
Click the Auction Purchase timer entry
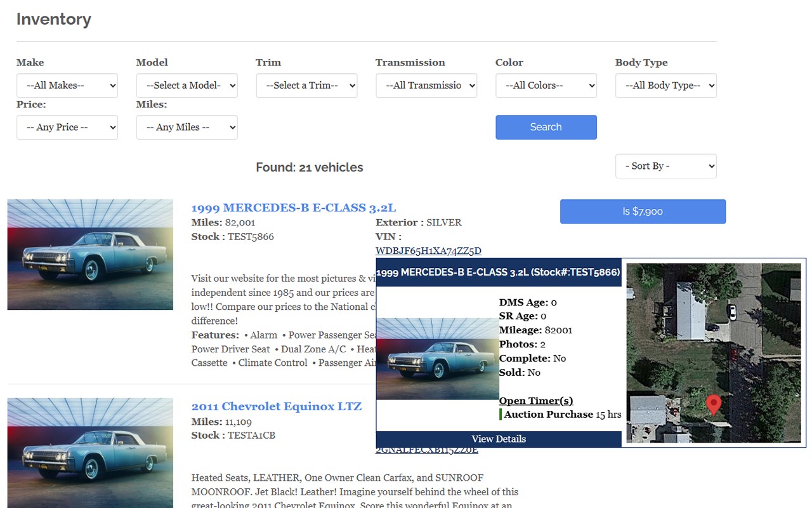coord(561,415)
